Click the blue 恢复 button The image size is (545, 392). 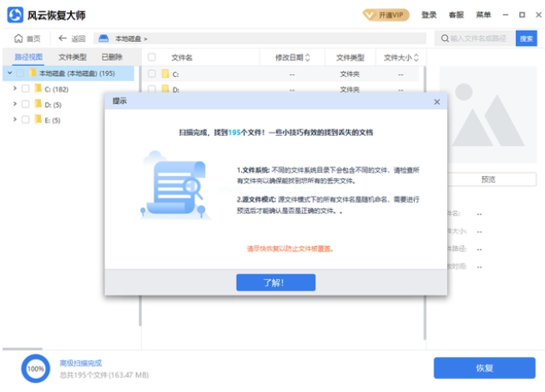click(484, 368)
